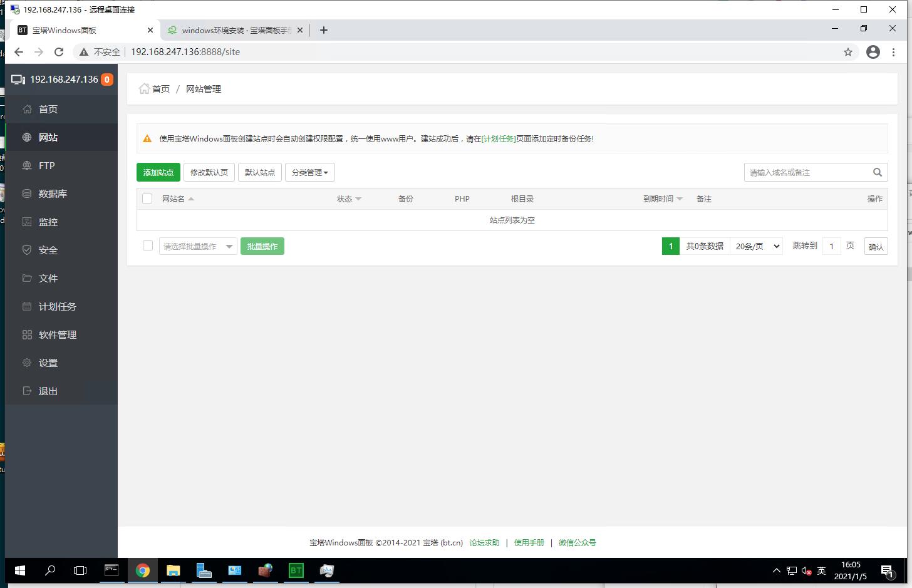Open the notification center icon
The image size is (912, 588).
click(888, 570)
